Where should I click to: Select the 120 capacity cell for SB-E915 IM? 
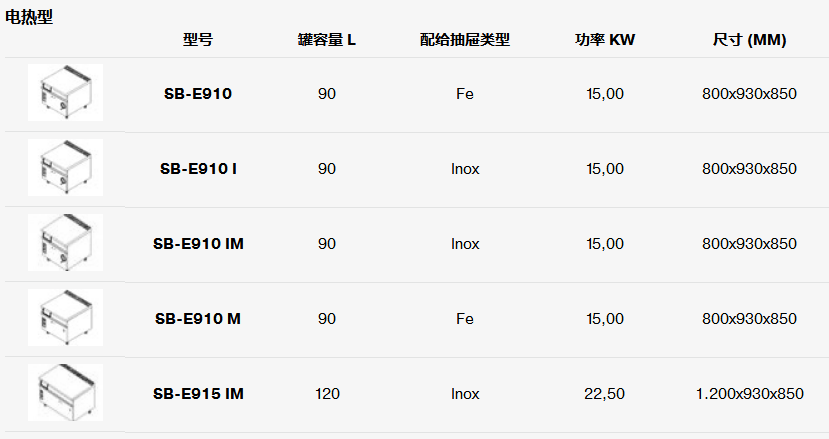[x=327, y=394]
